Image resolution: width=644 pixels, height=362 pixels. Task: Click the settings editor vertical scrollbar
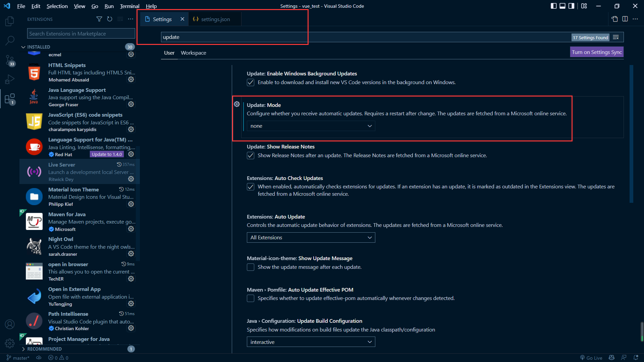[x=631, y=134]
